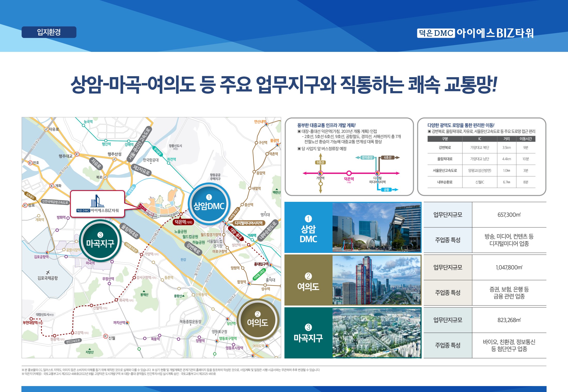568x392 pixels.
Task: Click the 방송, 미디어, 컨텐츠 description cell
Action: click(509, 240)
